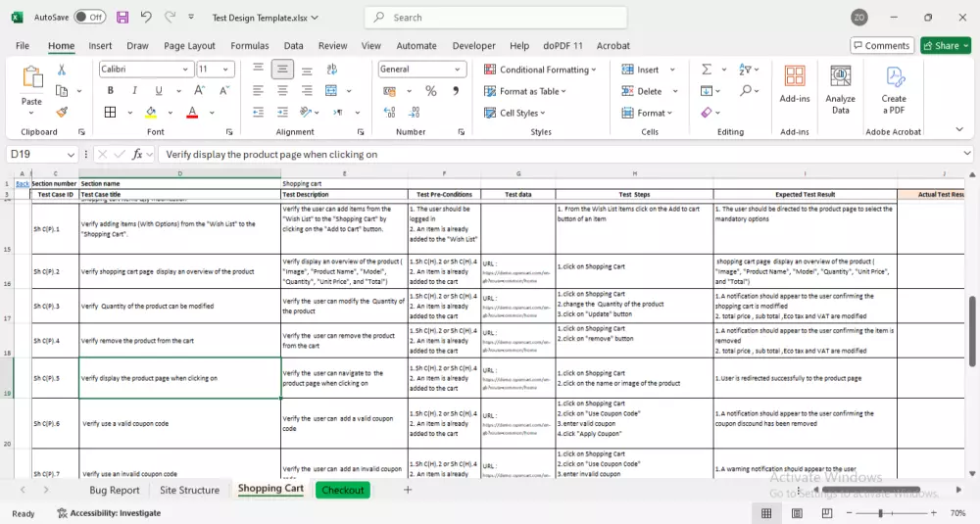This screenshot has width=980, height=524.
Task: Click the Percent Style icon
Action: pos(430,91)
